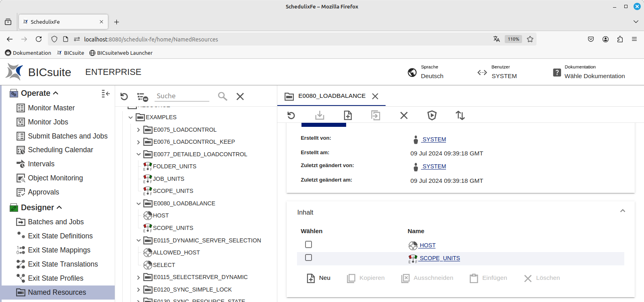Select JOB_UNITS in the resource tree
644x302 pixels.
tap(168, 179)
